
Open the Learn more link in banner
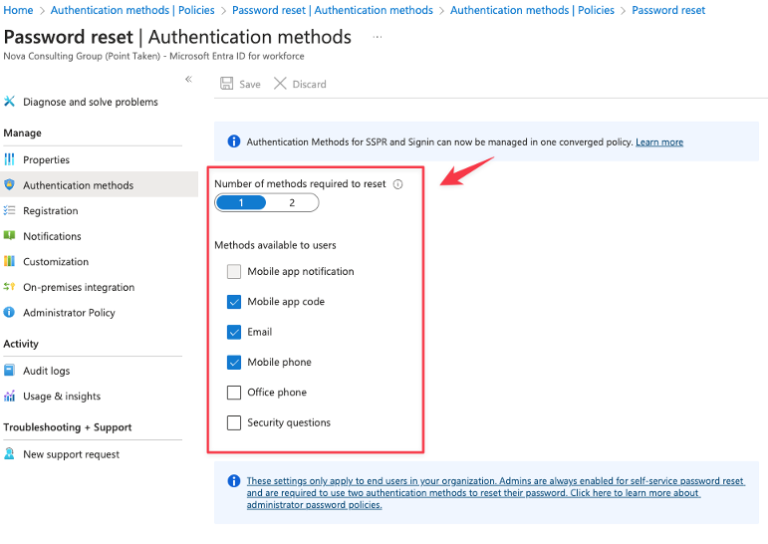[659, 142]
